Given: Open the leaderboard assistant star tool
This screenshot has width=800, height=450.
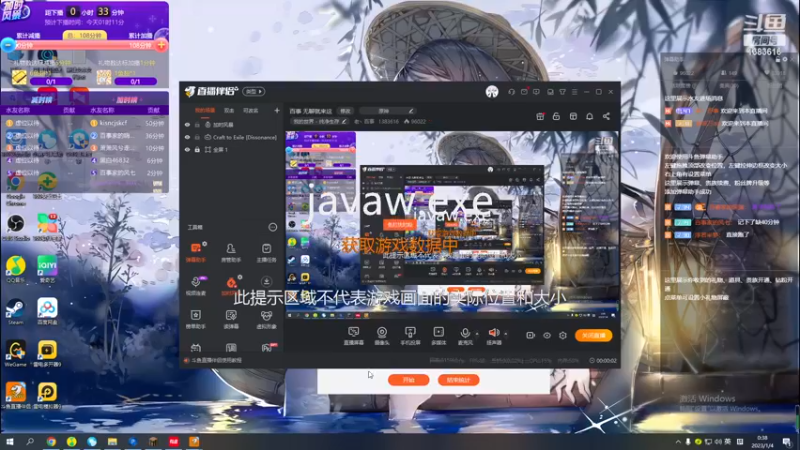Looking at the screenshot, I should coord(196,319).
